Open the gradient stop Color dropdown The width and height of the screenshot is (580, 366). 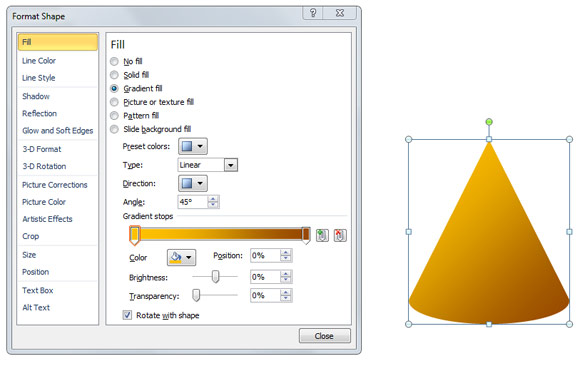point(182,257)
